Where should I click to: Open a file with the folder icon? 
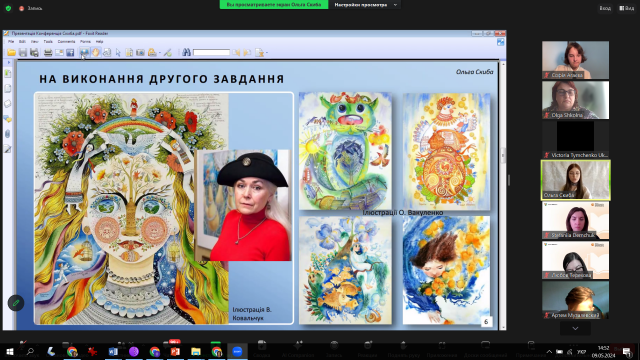tap(11, 52)
